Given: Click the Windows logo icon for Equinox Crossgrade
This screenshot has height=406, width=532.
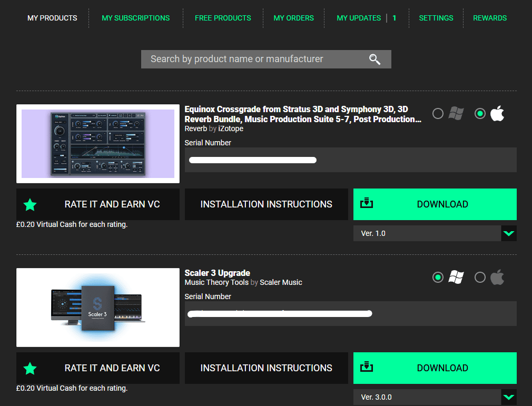Looking at the screenshot, I should [456, 113].
